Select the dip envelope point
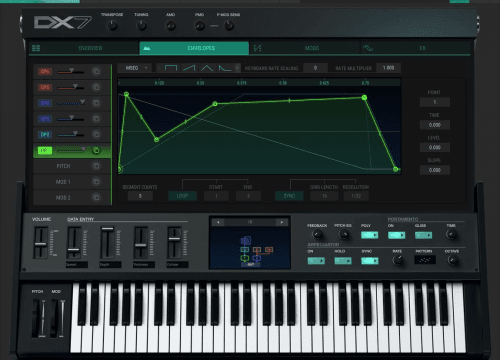The height and width of the screenshot is (360, 500). [x=156, y=140]
